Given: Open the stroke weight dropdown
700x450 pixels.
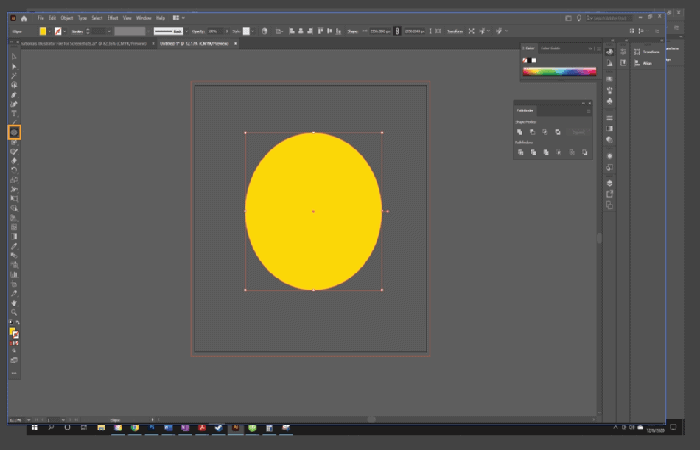Looking at the screenshot, I should click(109, 31).
